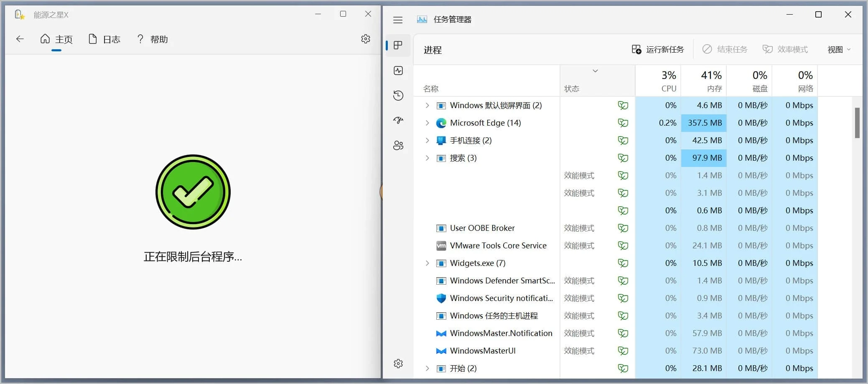868x384 pixels.
Task: Expand the Widgets.exe process group
Action: coord(427,263)
